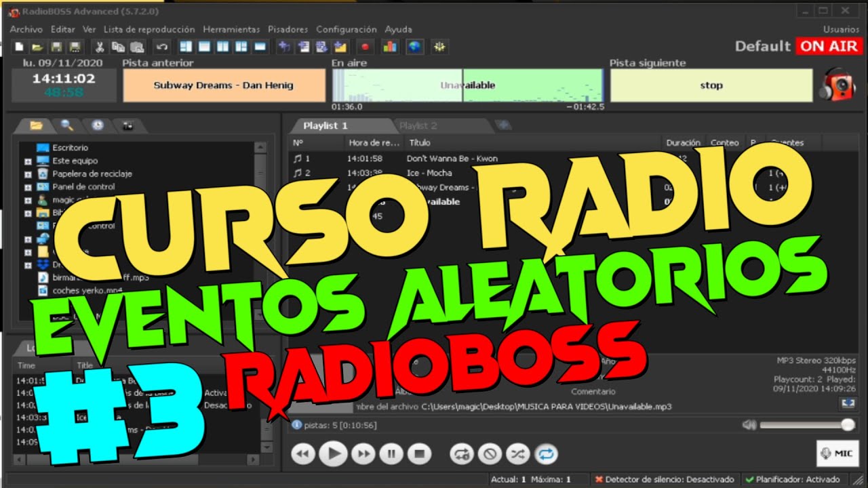Image resolution: width=868 pixels, height=488 pixels.
Task: Click the Usuarios link at top right
Action: point(841,30)
